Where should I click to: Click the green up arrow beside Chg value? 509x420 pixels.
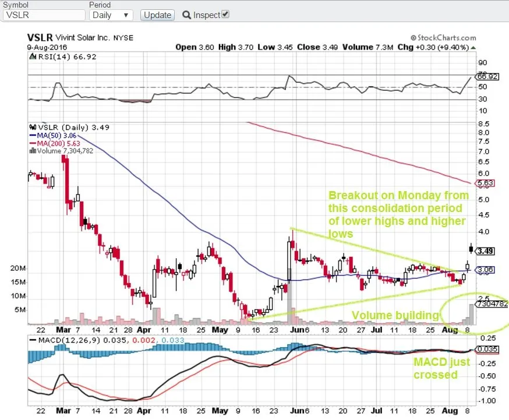(473, 48)
